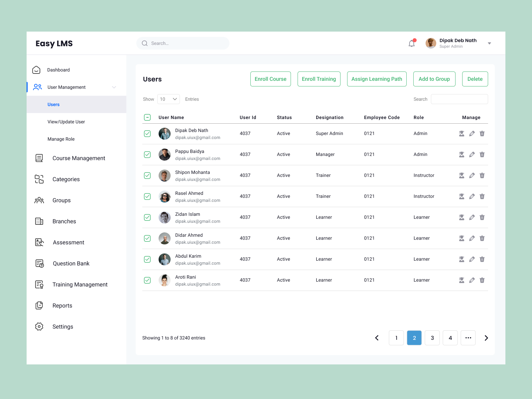The height and width of the screenshot is (399, 532).
Task: Open notifications via the bell icon
Action: click(411, 43)
